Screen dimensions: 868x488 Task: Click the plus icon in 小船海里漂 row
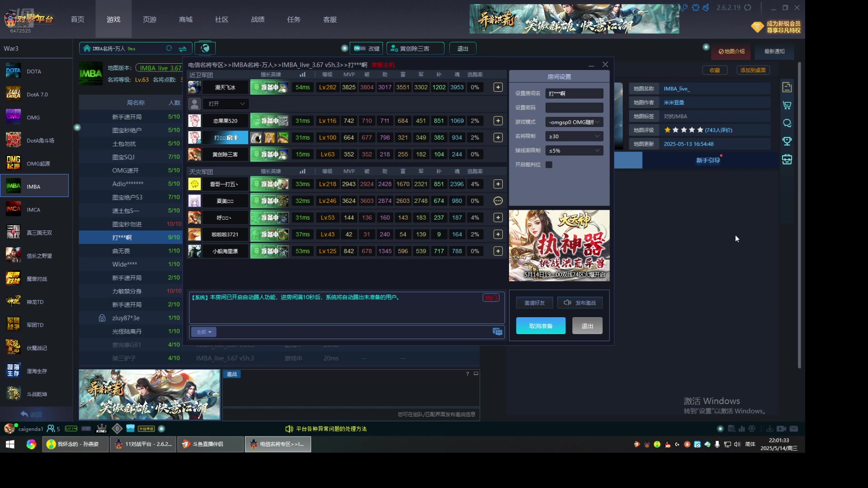[x=498, y=251]
